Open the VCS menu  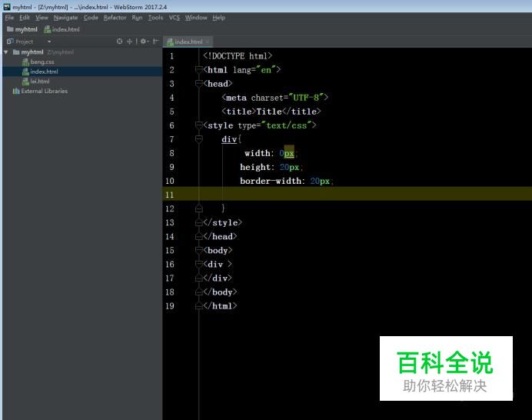(x=174, y=18)
